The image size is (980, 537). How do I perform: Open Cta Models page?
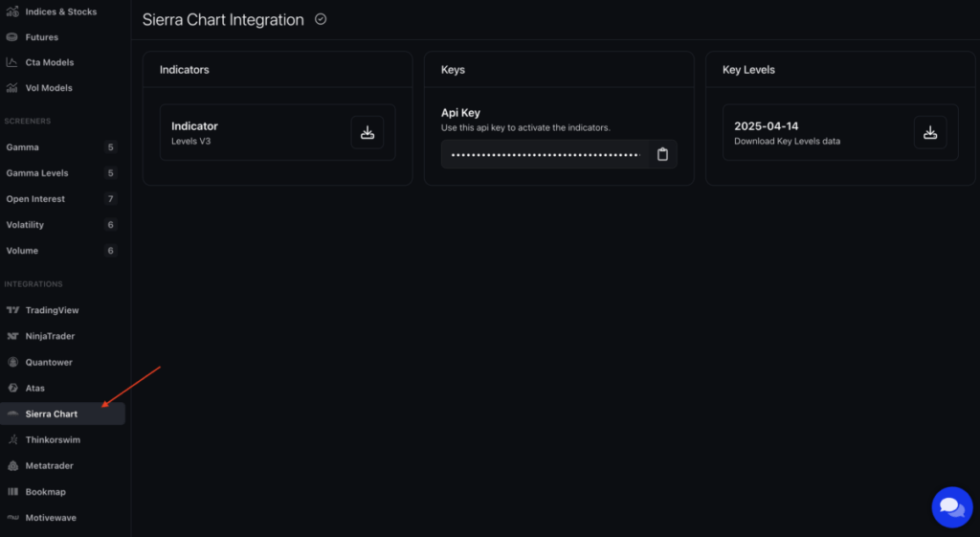[x=49, y=62]
